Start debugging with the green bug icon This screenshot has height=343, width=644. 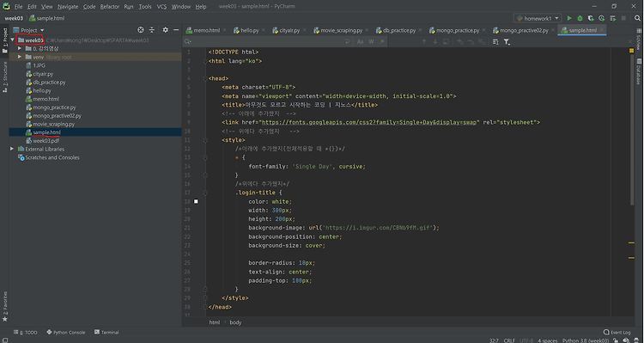pos(580,18)
